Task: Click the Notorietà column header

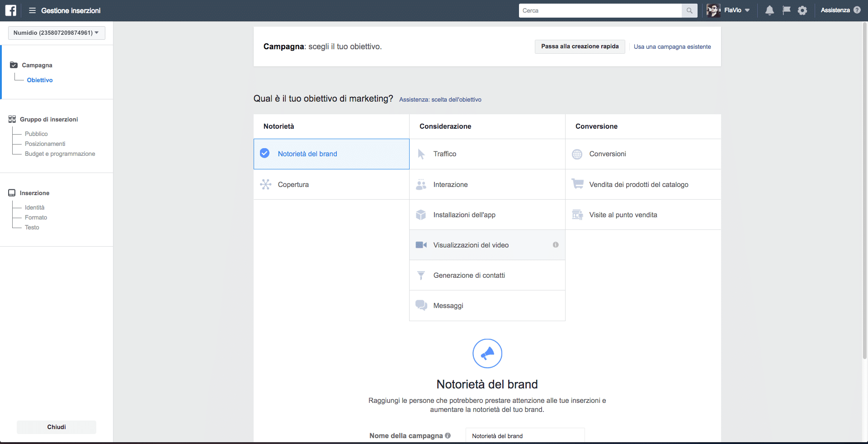Action: pyautogui.click(x=279, y=126)
